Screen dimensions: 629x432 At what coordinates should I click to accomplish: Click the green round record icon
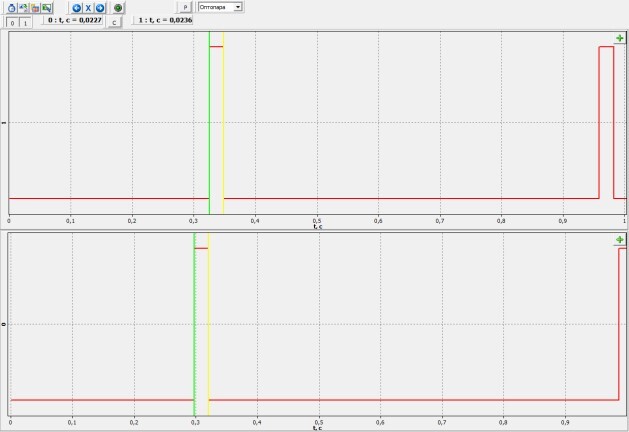click(x=118, y=7)
